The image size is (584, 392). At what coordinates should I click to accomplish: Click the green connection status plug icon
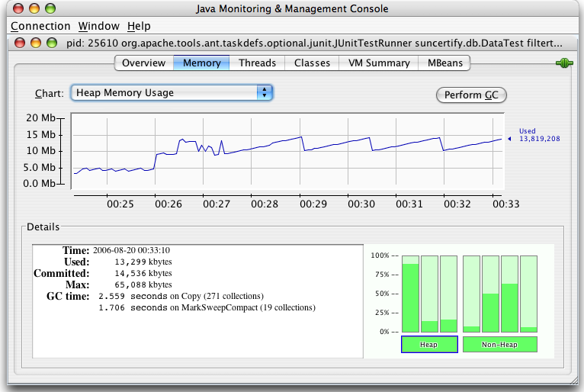tap(564, 63)
